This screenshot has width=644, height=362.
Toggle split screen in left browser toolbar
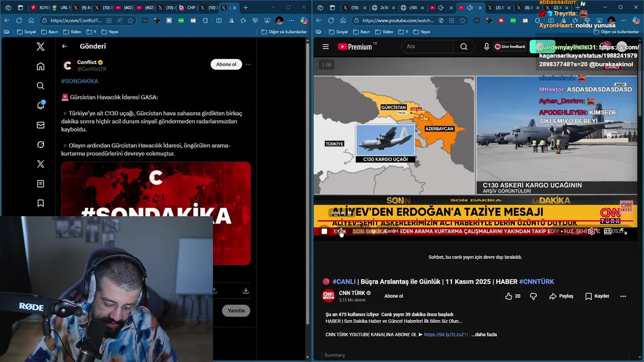click(219, 21)
